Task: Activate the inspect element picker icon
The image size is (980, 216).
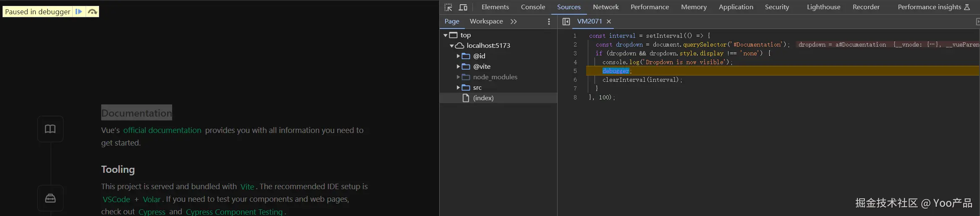Action: tap(448, 7)
